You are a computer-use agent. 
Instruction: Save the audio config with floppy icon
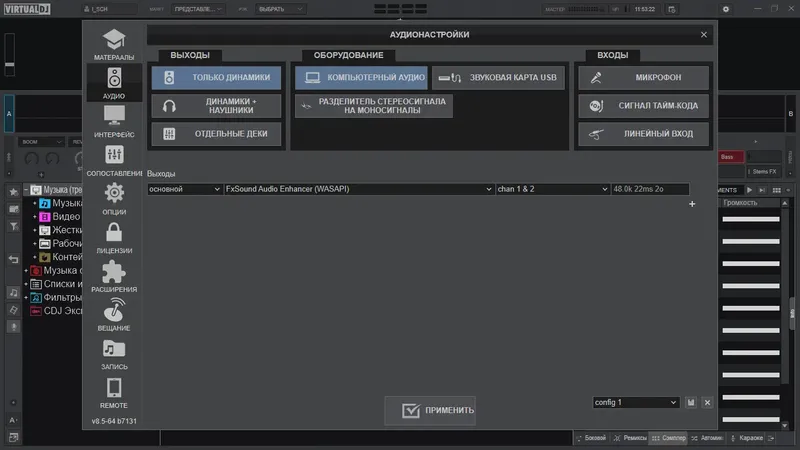click(691, 403)
